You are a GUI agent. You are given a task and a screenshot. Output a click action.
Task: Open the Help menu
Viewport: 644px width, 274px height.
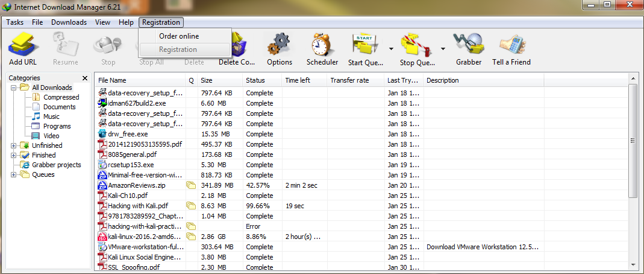(x=126, y=22)
